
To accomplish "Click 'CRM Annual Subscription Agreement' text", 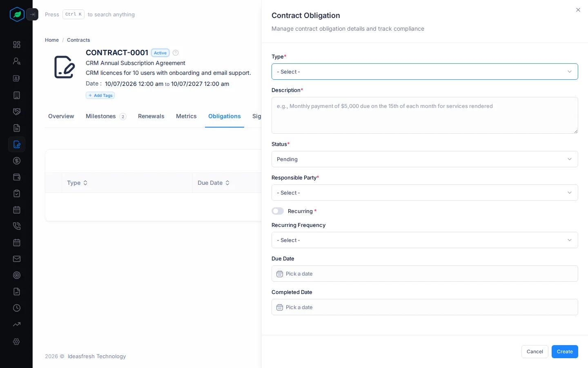I will [136, 63].
